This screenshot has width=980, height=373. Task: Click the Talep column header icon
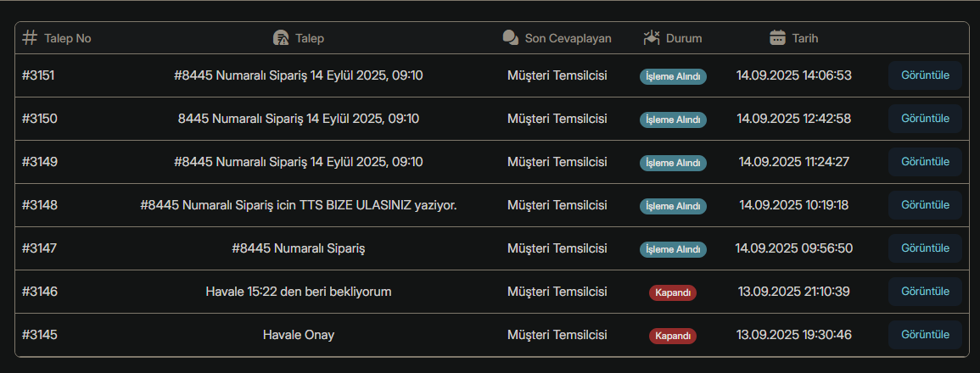[x=281, y=38]
